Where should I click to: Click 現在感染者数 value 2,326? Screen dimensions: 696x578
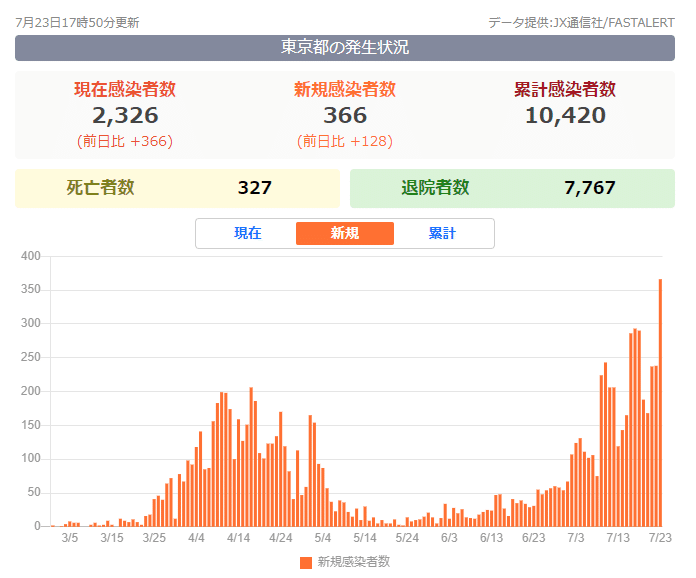click(x=125, y=115)
